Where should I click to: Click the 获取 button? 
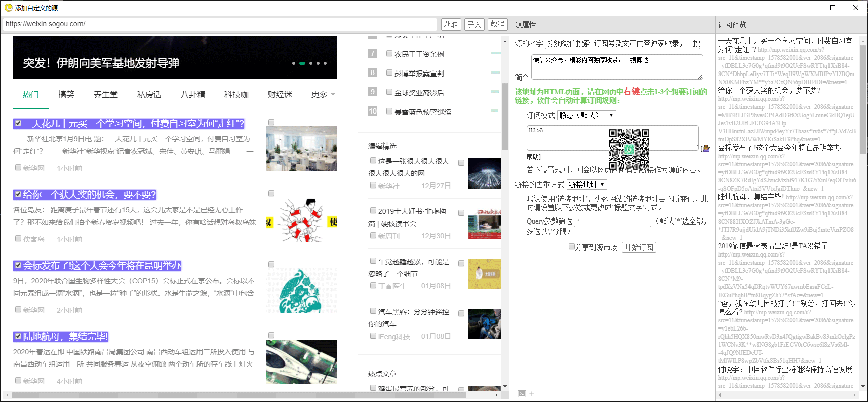[451, 24]
